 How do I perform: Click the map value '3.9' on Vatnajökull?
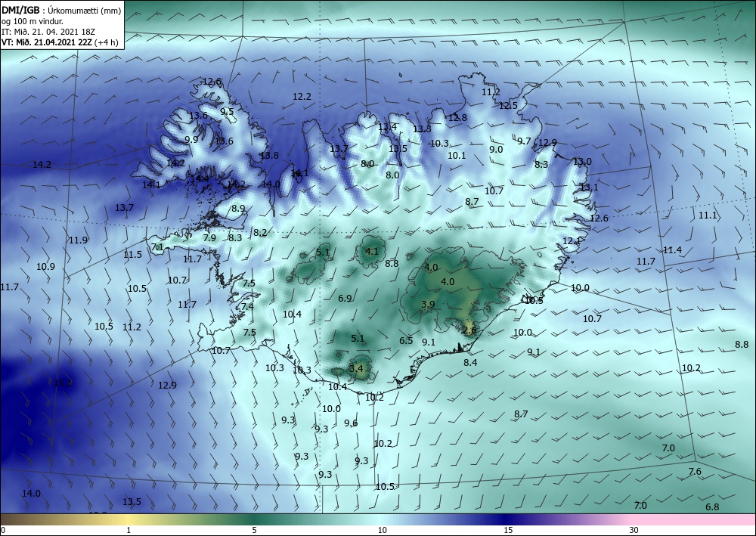(x=428, y=305)
